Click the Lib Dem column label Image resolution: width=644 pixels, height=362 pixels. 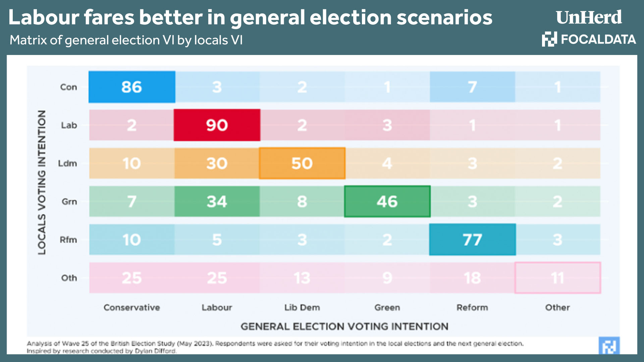tap(302, 307)
